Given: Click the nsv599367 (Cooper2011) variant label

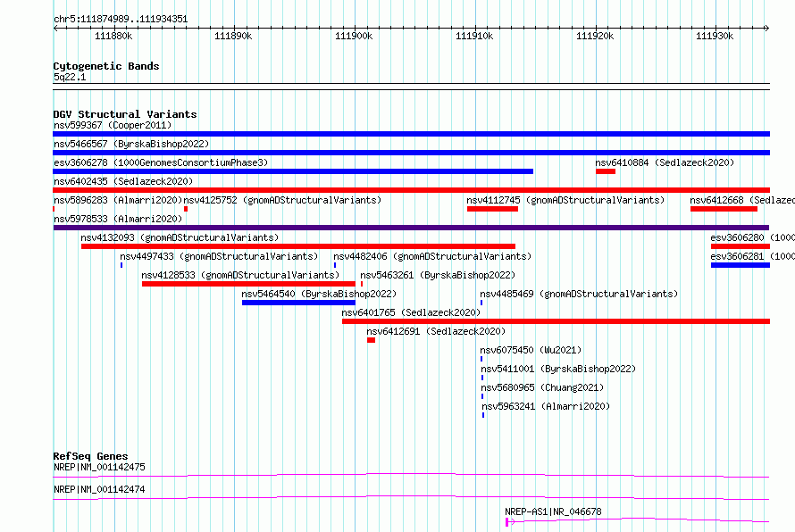Looking at the screenshot, I should point(113,125).
